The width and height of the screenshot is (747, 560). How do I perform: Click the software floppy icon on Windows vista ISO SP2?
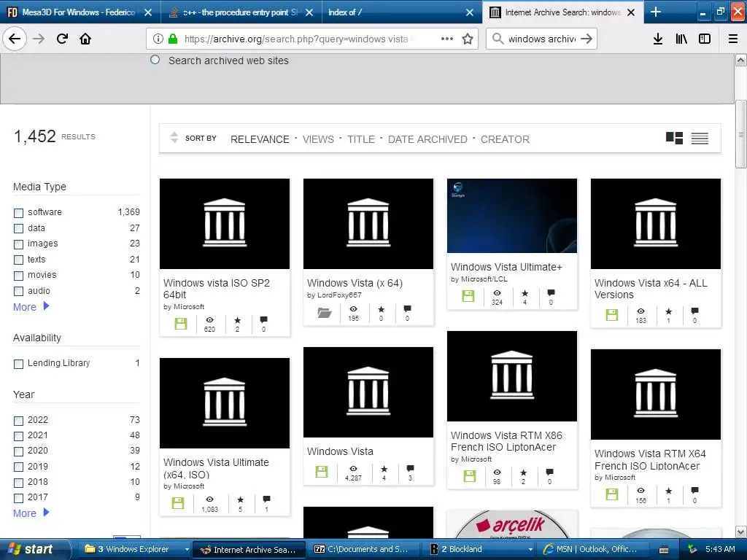(x=181, y=324)
